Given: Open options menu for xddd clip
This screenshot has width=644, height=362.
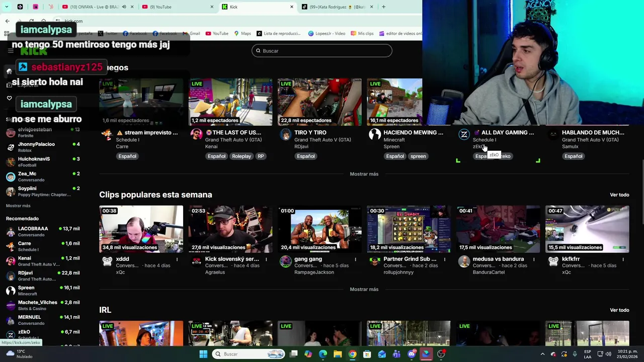Looking at the screenshot, I should coord(177,259).
